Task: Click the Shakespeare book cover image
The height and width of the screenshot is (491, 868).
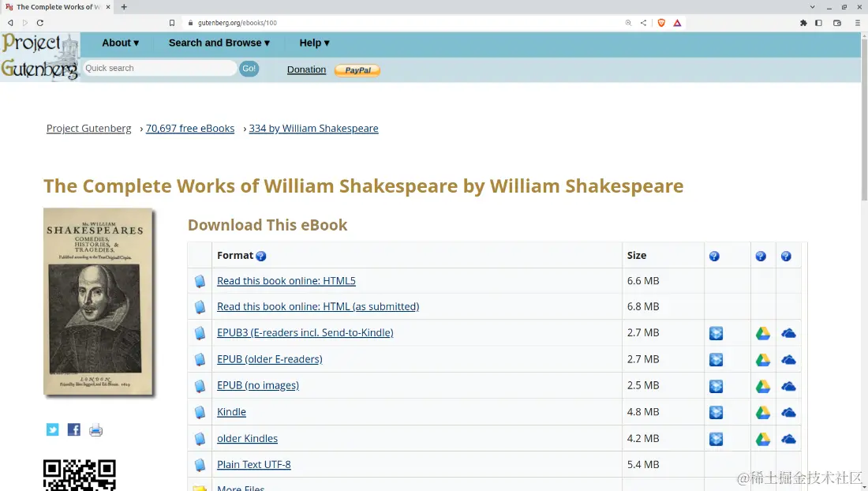Action: click(98, 302)
